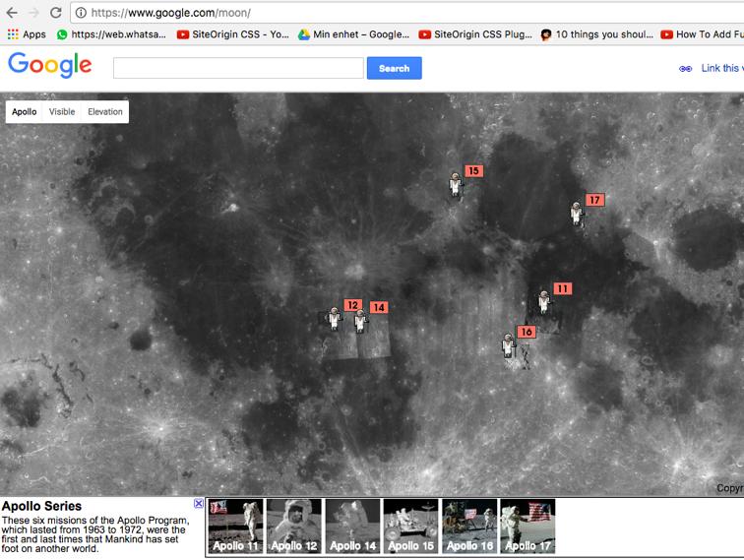Screen dimensions: 744x560
Task: Open the 'How To Add Fu...' bookmark
Action: (x=703, y=34)
